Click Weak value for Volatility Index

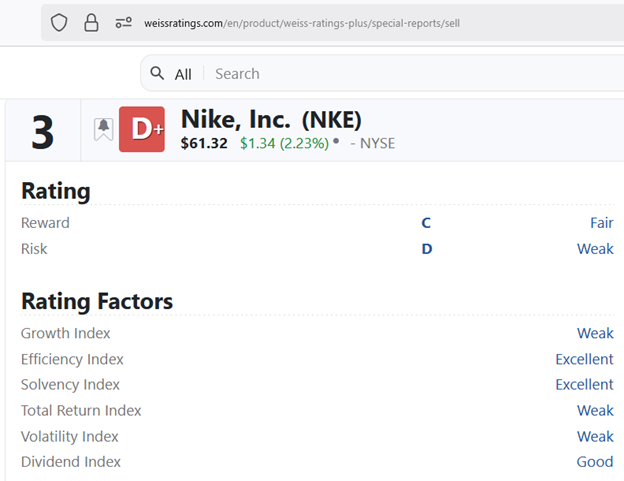point(595,436)
